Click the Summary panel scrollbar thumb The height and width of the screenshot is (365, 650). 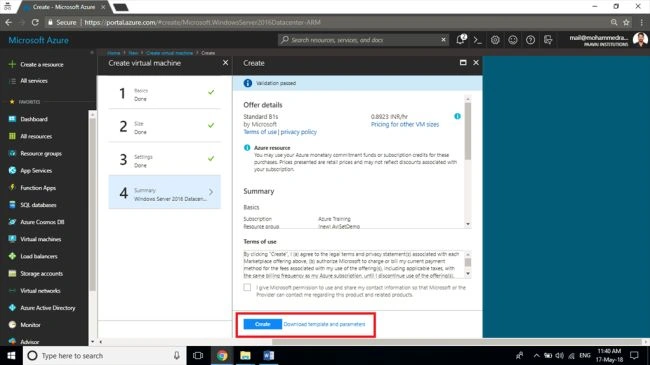468,131
